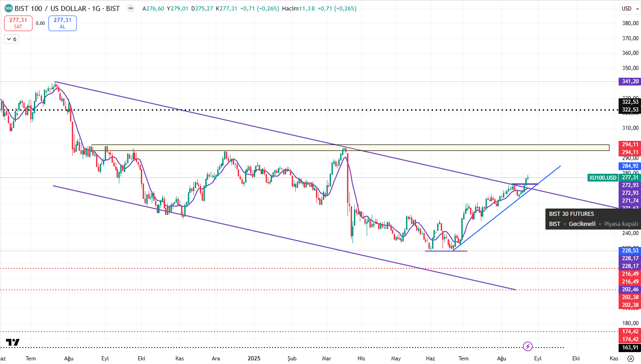
Task: Click the 2025 label on the time axis
Action: click(x=254, y=359)
